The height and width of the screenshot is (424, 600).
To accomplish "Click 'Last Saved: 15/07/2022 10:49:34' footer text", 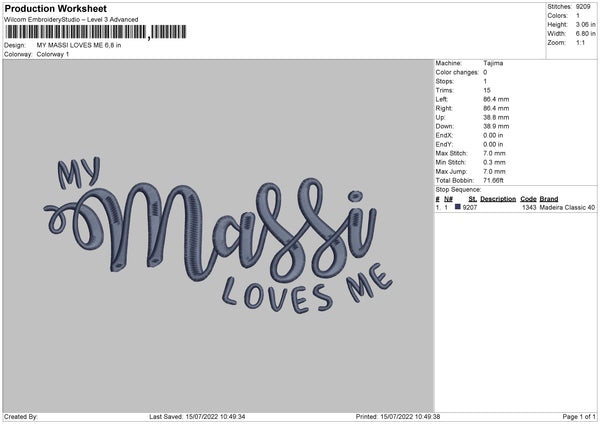I will point(197,417).
